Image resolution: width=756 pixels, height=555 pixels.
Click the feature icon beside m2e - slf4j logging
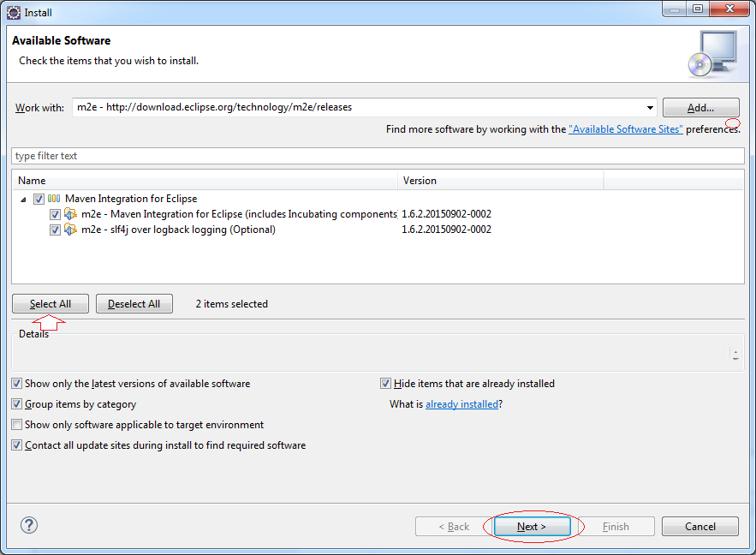point(70,230)
